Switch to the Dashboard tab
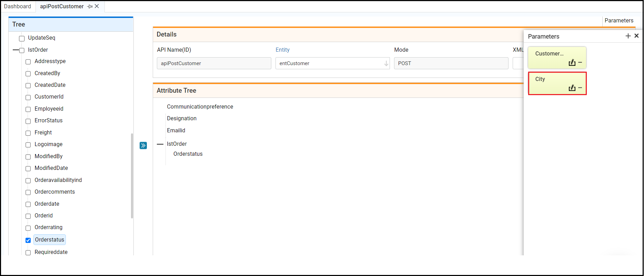644x276 pixels. pyautogui.click(x=18, y=7)
